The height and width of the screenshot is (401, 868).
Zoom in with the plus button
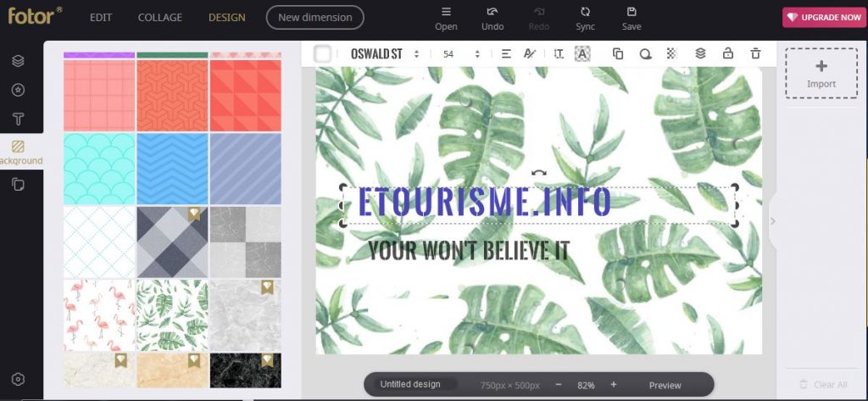click(614, 384)
